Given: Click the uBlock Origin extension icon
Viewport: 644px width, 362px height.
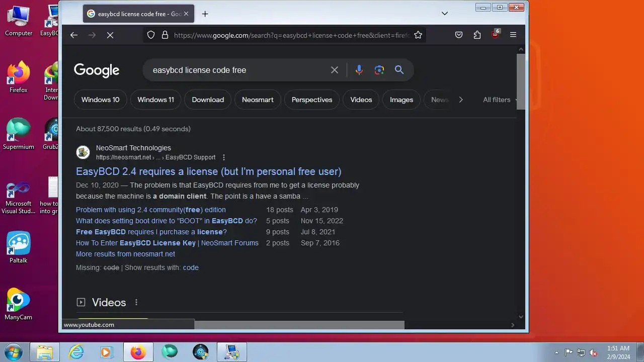Looking at the screenshot, I should click(x=496, y=35).
